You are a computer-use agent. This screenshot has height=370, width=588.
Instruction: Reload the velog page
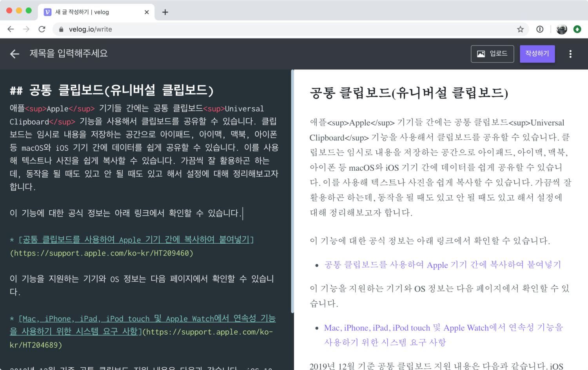point(42,29)
